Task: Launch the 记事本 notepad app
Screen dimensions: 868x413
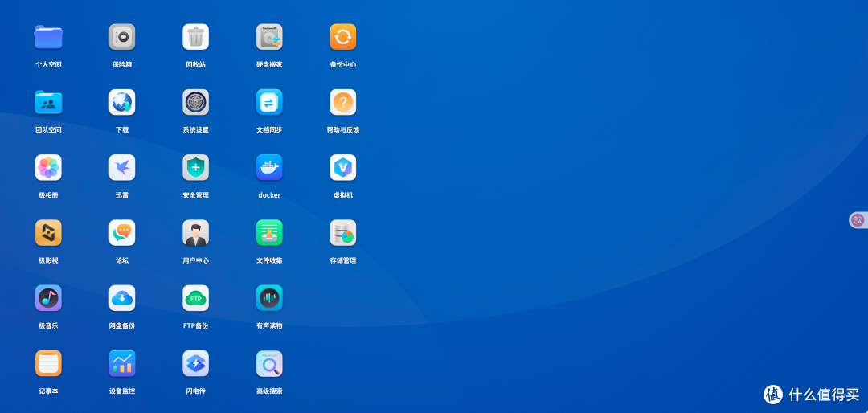Action: tap(48, 364)
